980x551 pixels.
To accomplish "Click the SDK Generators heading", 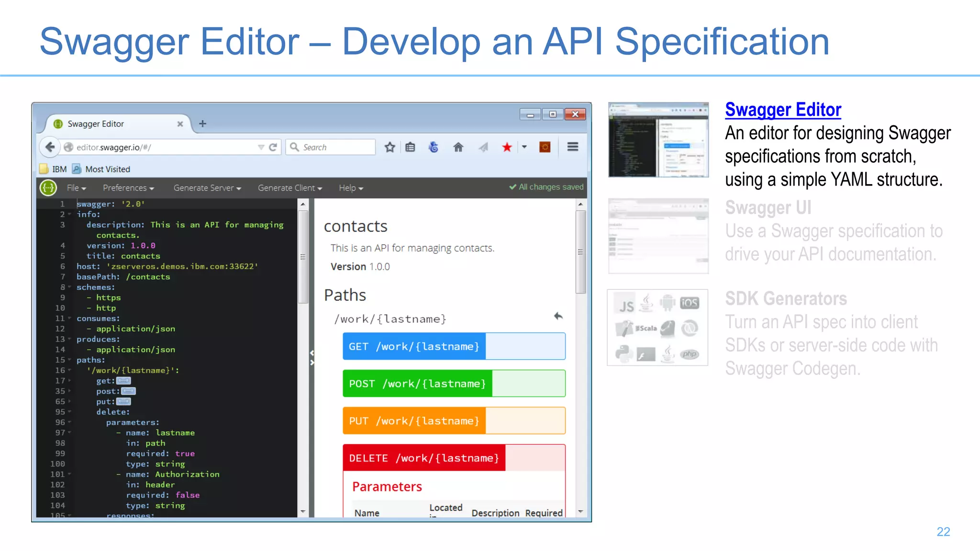I will [x=786, y=298].
